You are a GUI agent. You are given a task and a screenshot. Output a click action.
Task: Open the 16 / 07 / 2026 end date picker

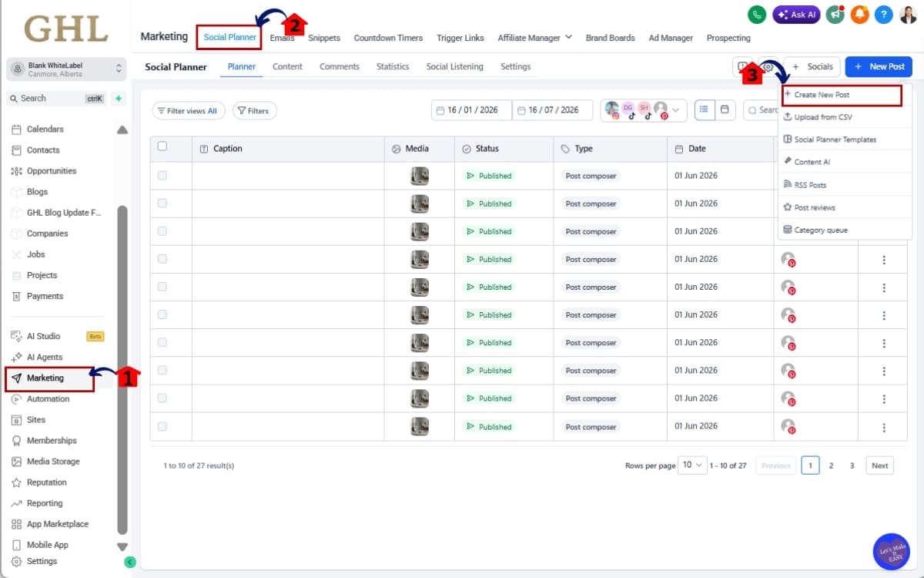pos(552,110)
